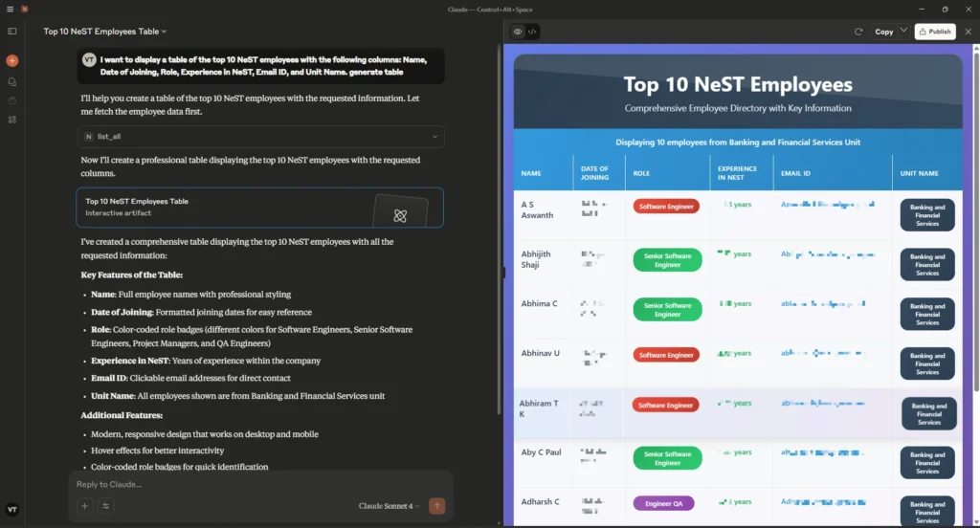Click Abhima C's Banking and Financial Services badge
980x528 pixels.
pos(927,315)
